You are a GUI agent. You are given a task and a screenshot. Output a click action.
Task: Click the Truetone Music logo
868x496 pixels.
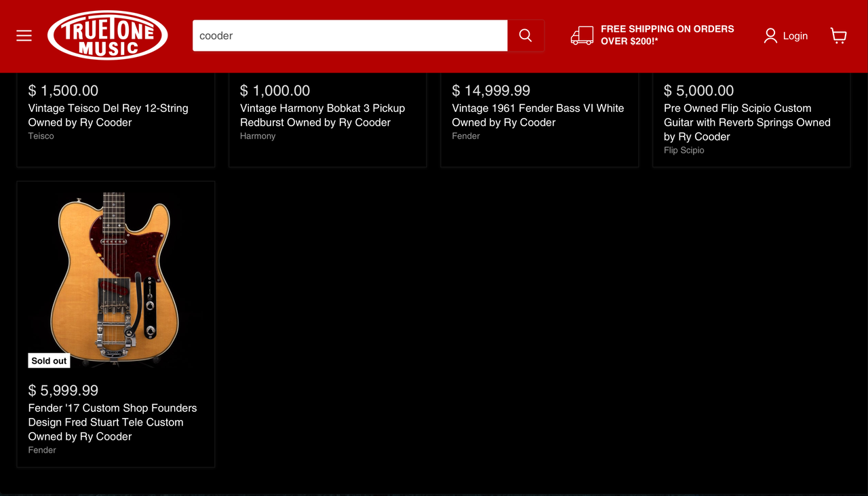107,35
